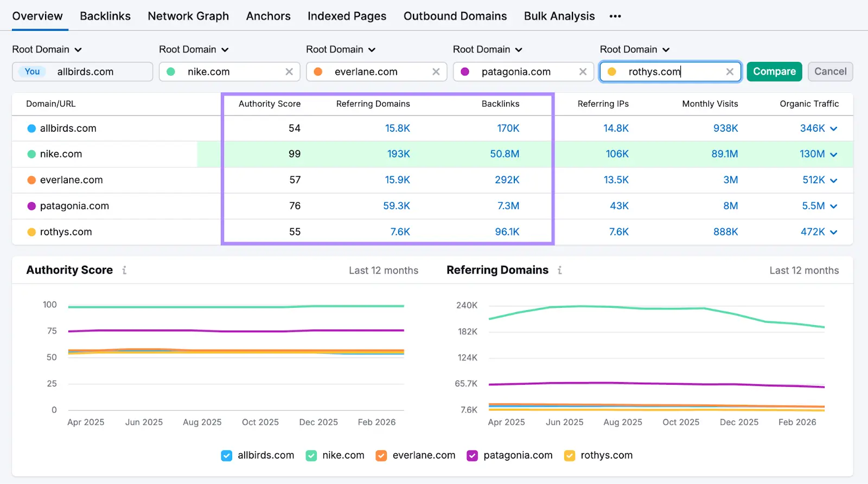This screenshot has width=868, height=484.
Task: Open allbirds.com referring domains 15.8K link
Action: pyautogui.click(x=398, y=128)
